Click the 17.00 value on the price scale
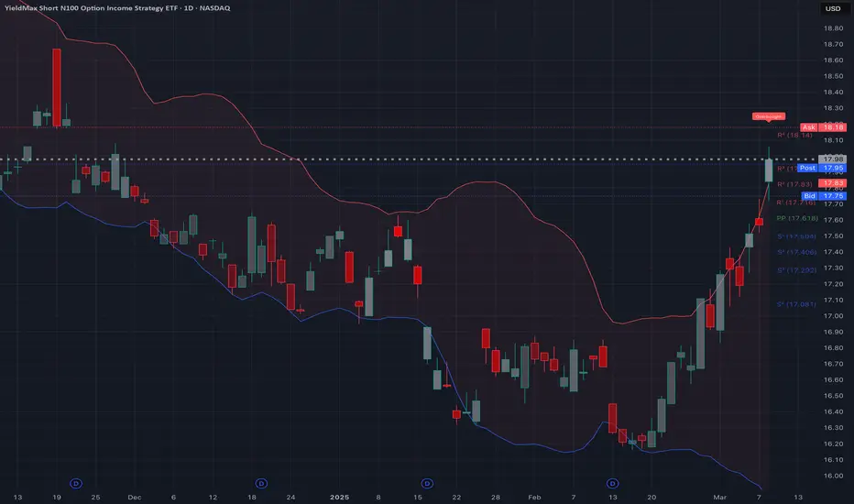The width and height of the screenshot is (854, 504). 833,315
